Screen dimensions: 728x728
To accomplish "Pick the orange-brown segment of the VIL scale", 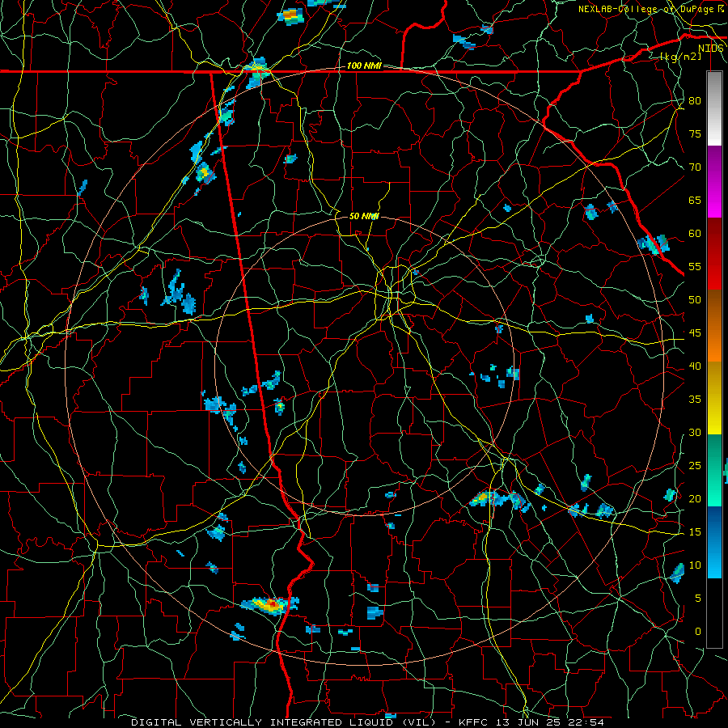I will click(x=714, y=326).
